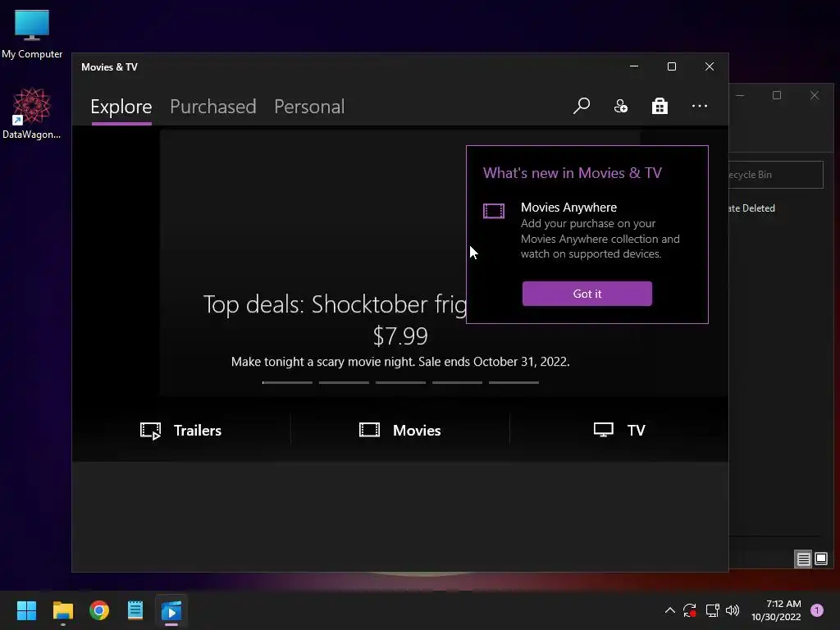The width and height of the screenshot is (840, 630).
Task: Show hidden icons in the system tray
Action: tap(669, 610)
